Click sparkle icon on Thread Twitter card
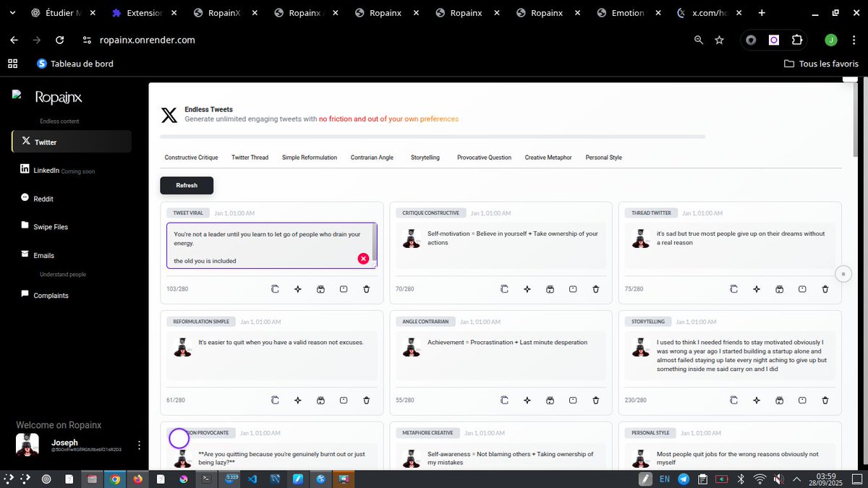Image resolution: width=868 pixels, height=488 pixels. [757, 289]
